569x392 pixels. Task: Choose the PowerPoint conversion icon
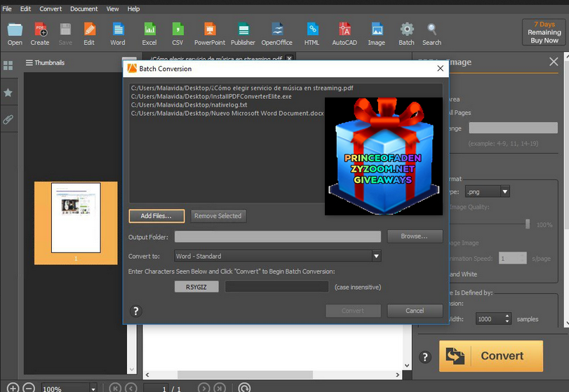click(x=210, y=34)
